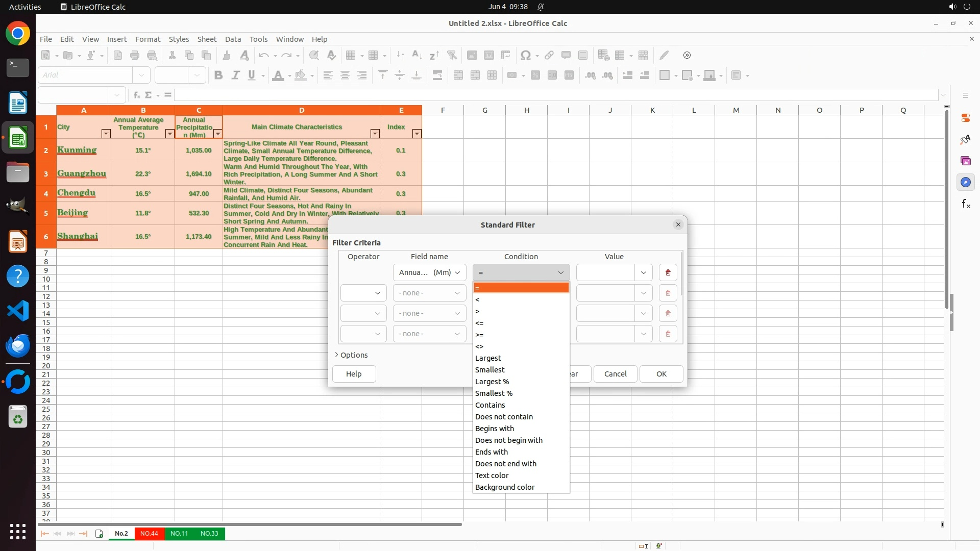Select the Contains condition
This screenshot has height=551, width=980.
(x=490, y=405)
